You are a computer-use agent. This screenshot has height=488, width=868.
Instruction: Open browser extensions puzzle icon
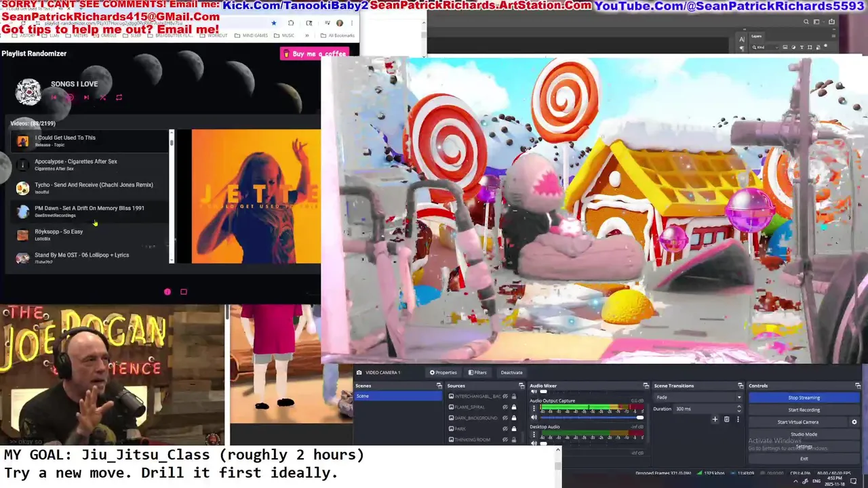[291, 23]
